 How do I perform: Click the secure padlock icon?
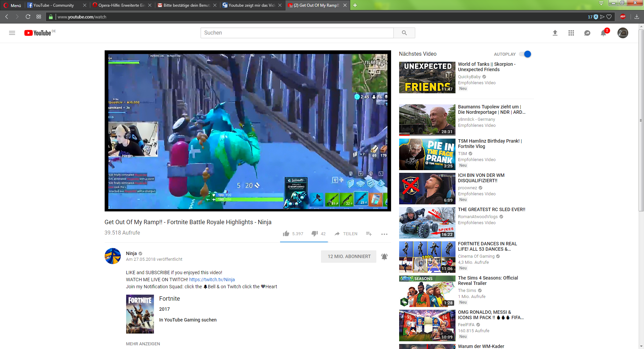click(x=51, y=17)
